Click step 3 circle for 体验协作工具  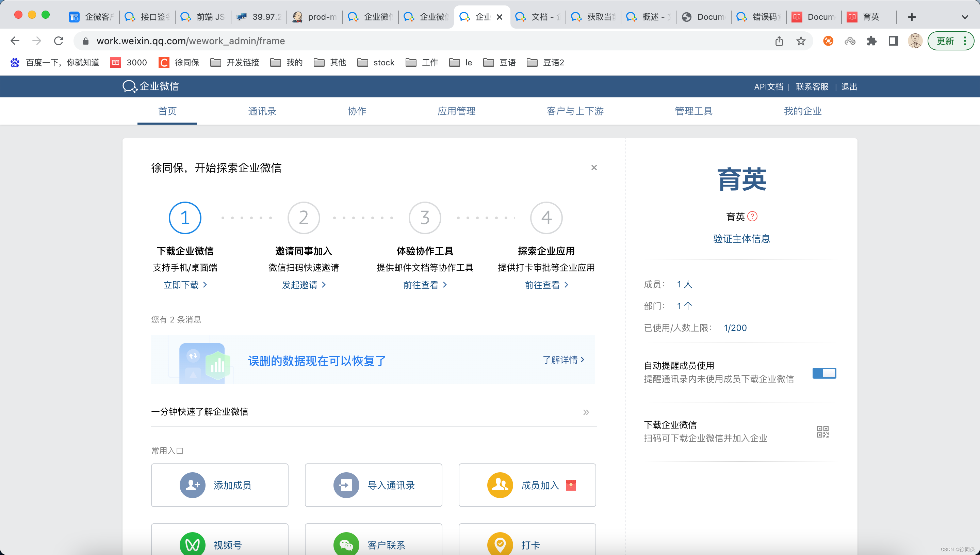pos(425,217)
